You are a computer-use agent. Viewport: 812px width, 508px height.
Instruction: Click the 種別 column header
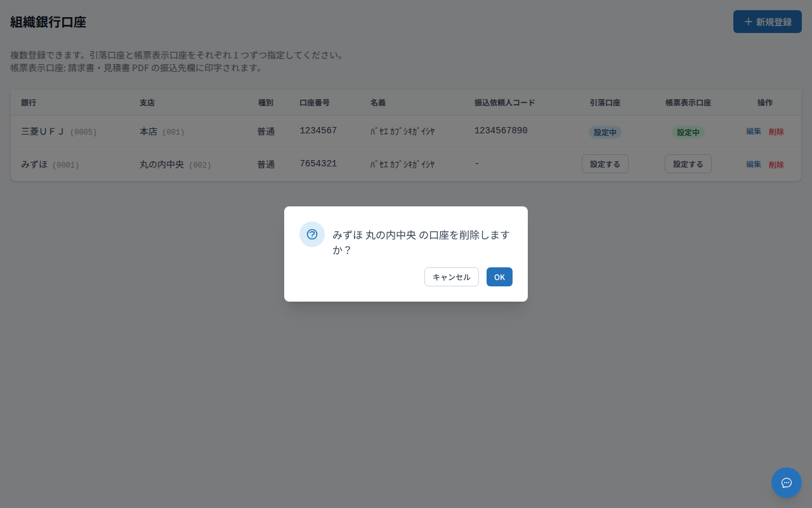(266, 102)
